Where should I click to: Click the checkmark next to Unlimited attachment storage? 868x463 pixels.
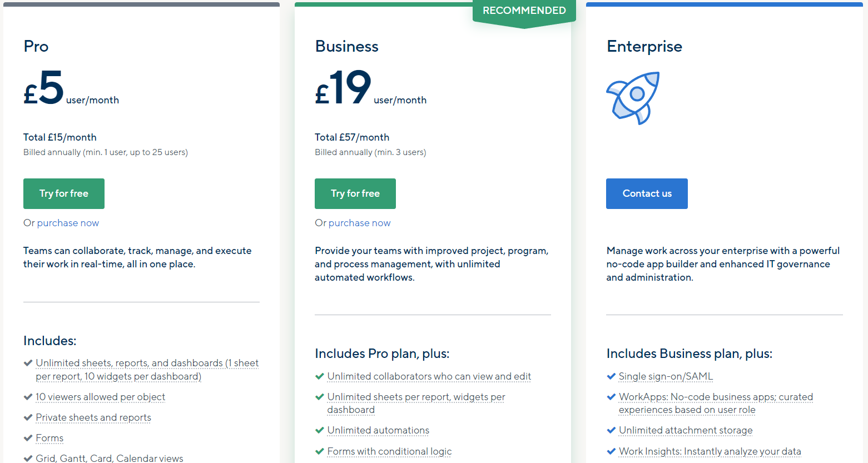[x=611, y=430]
